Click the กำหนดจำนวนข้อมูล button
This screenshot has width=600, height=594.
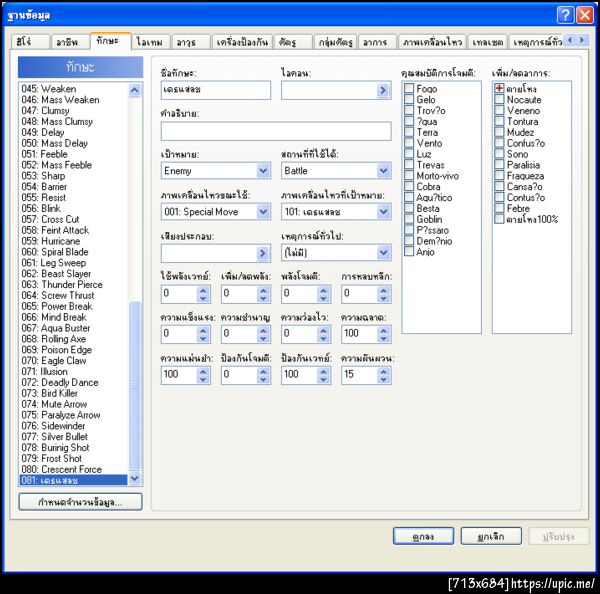click(80, 502)
